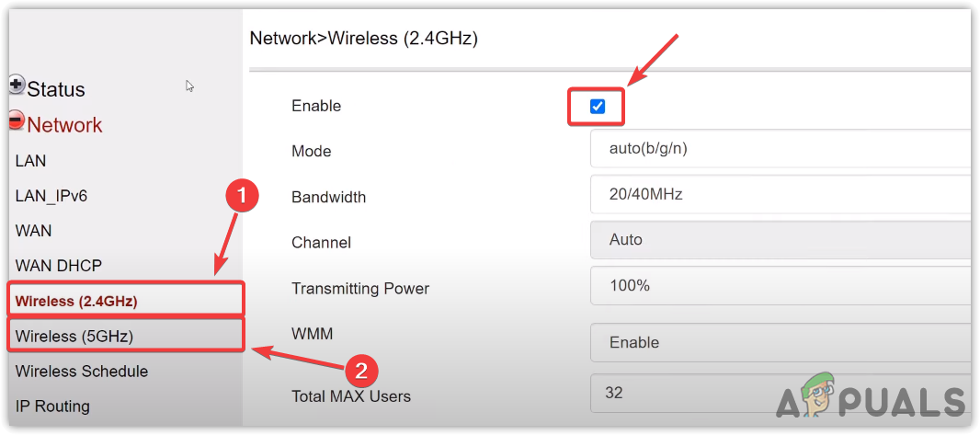Screen dimensions: 980x435
Task: Open the Channel Auto dropdown
Action: (x=781, y=240)
